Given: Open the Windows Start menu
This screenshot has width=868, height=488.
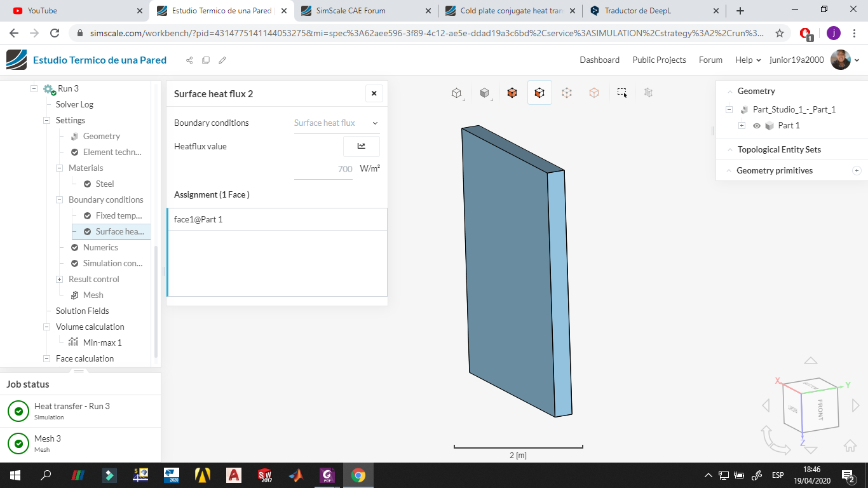Looking at the screenshot, I should (15, 475).
